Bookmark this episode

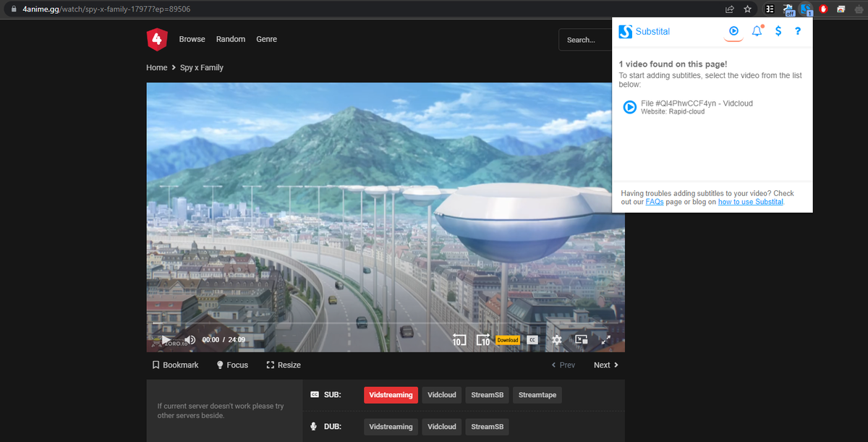[175, 365]
